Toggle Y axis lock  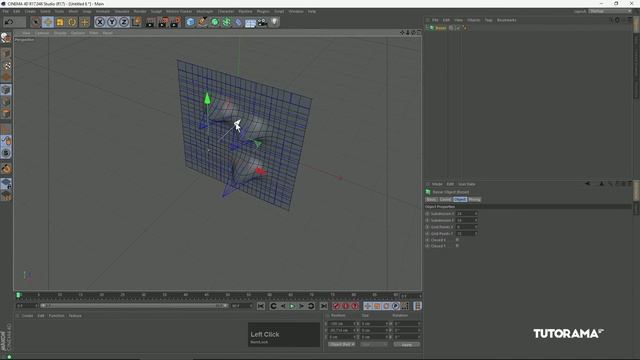tap(112, 22)
